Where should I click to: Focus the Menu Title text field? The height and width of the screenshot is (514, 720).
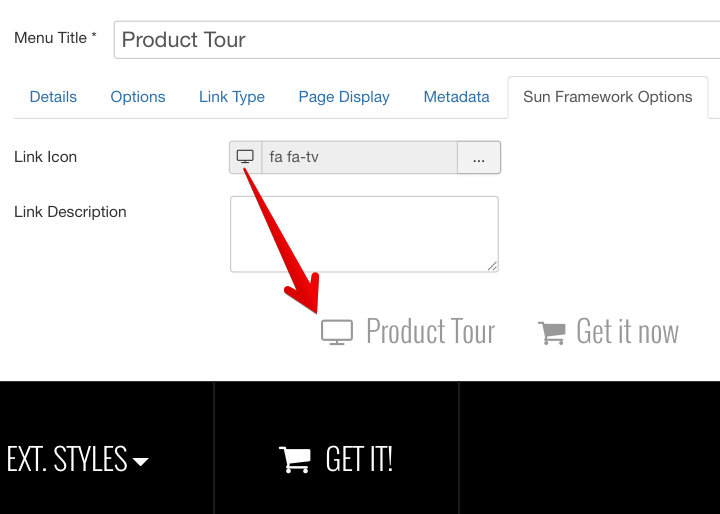click(x=416, y=40)
